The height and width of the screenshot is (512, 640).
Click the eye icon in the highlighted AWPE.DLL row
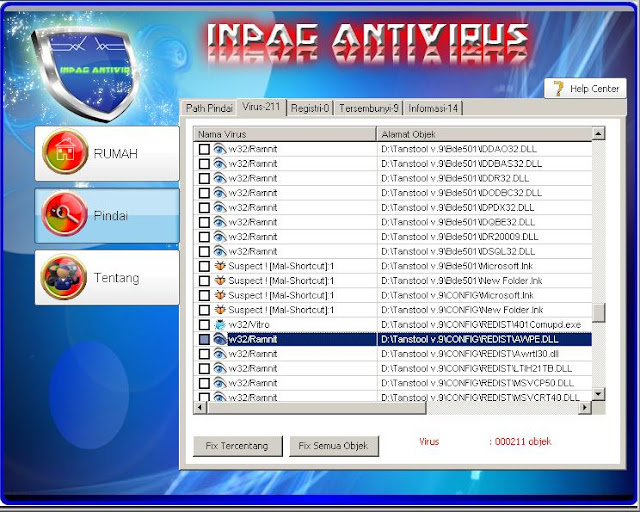pyautogui.click(x=220, y=339)
